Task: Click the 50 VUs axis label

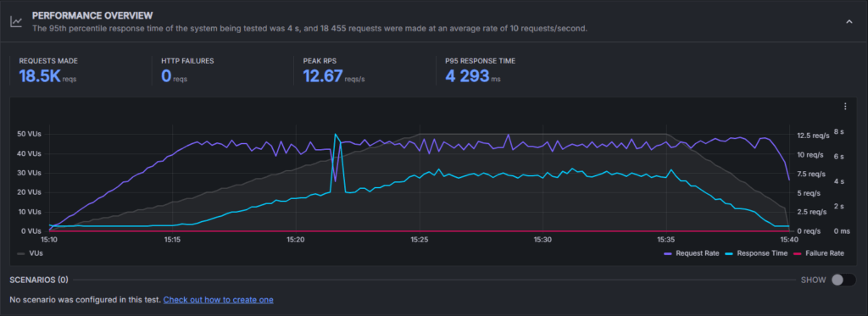Action: 30,135
